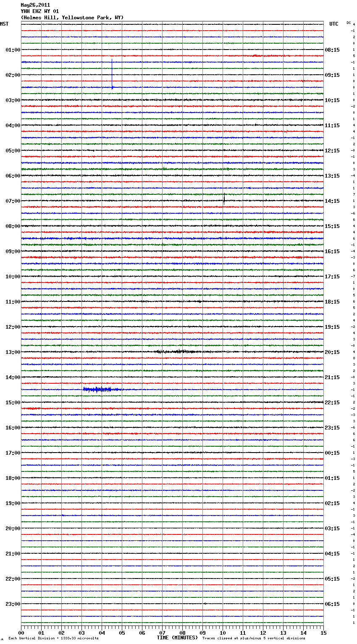Click the TIME (MINUTES) axis title

(x=177, y=638)
